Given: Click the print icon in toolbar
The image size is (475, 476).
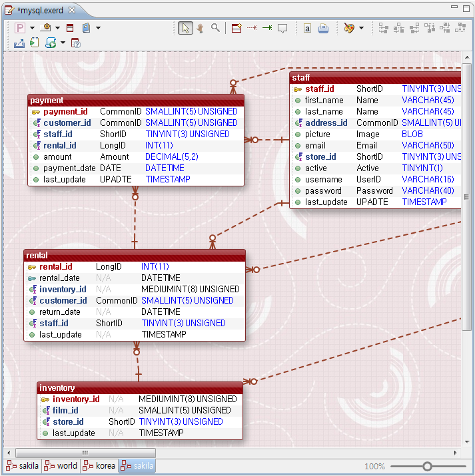Looking at the screenshot, I should pos(323,29).
